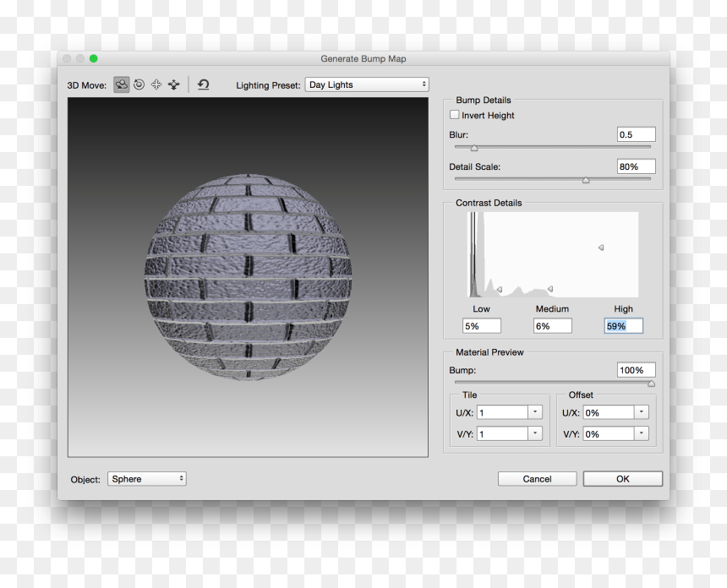Click the brick sphere in the preview
The height and width of the screenshot is (588, 727).
[248, 277]
